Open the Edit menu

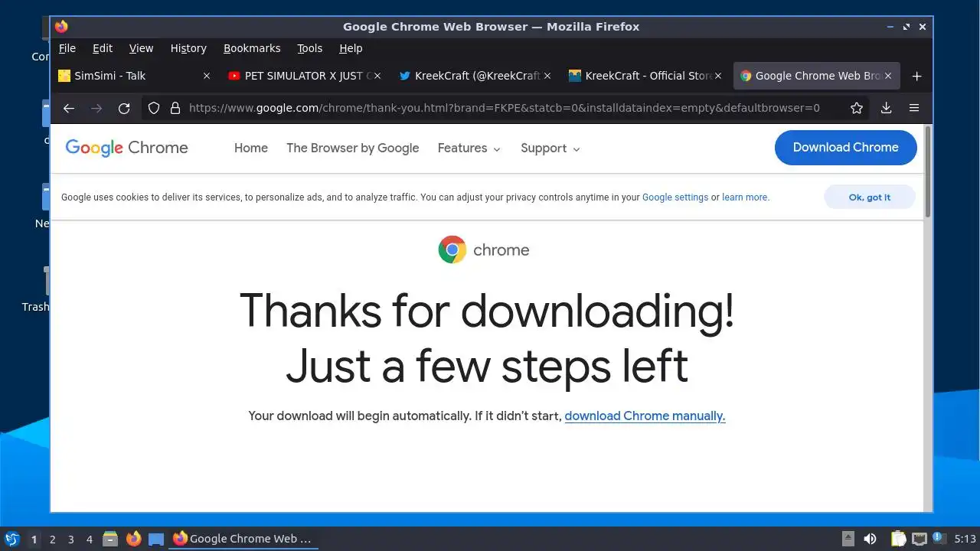click(103, 48)
